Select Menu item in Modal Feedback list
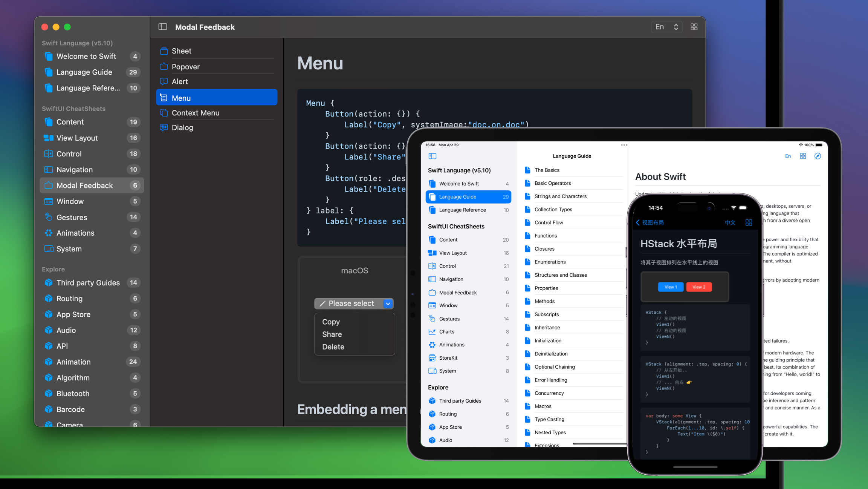 point(217,98)
